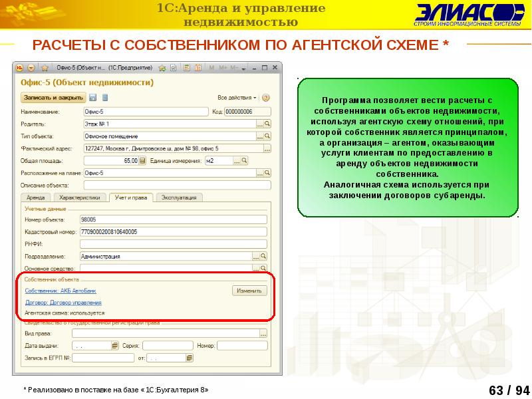This screenshot has height=399, width=532.
Task: Click the favorites star icon in title bar
Action: [x=45, y=68]
